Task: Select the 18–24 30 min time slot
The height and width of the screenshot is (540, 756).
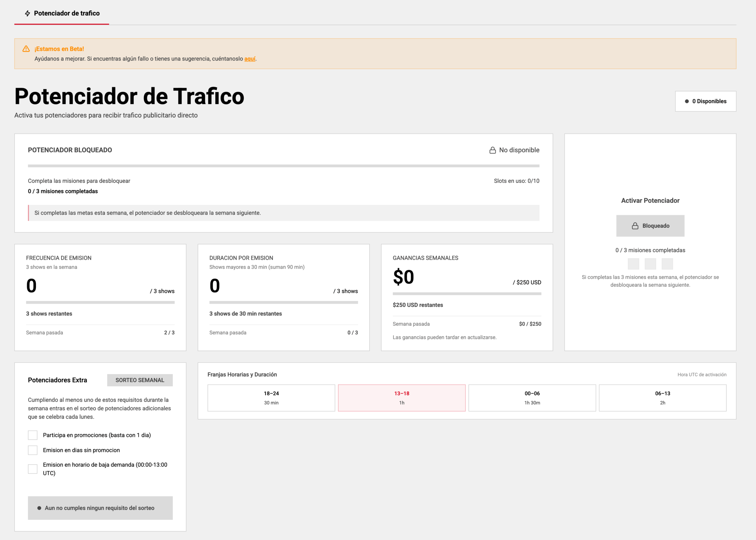Action: [x=271, y=398]
